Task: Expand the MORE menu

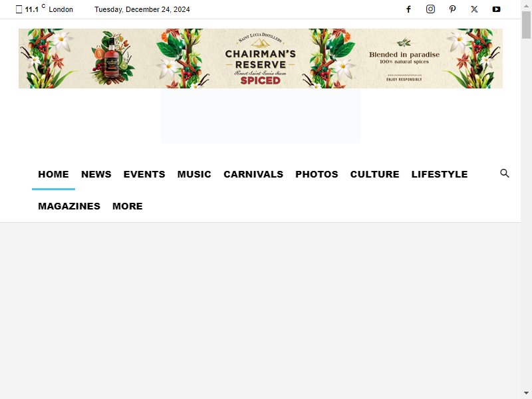Action: pos(128,206)
